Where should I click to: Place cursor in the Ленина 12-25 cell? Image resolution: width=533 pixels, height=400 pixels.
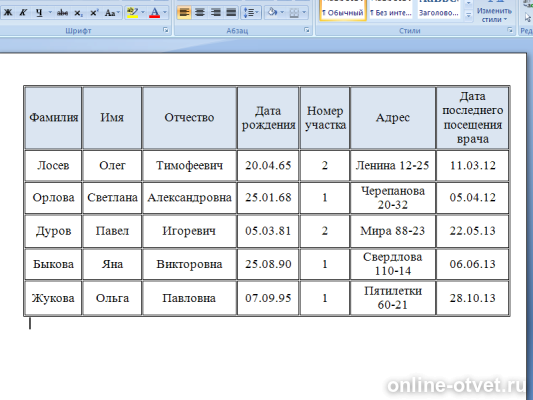click(393, 166)
